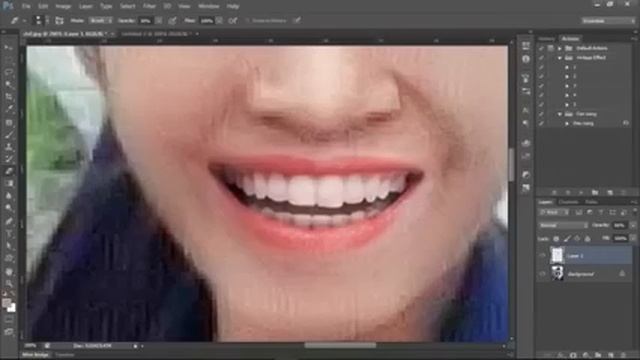640x360 pixels.
Task: Hide Layer 1 using its eye icon
Action: (x=542, y=256)
